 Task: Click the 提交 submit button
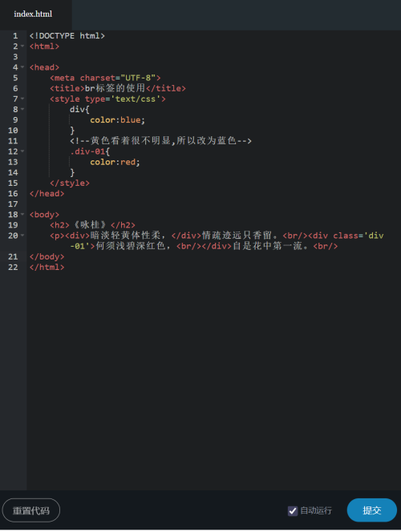[x=372, y=510]
